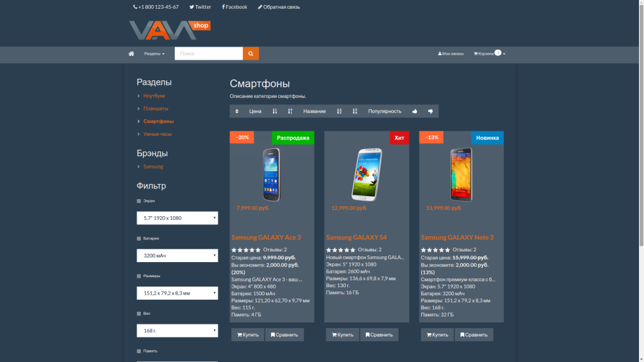The height and width of the screenshot is (362, 644).
Task: Click the green Распродажа badge
Action: tap(293, 138)
